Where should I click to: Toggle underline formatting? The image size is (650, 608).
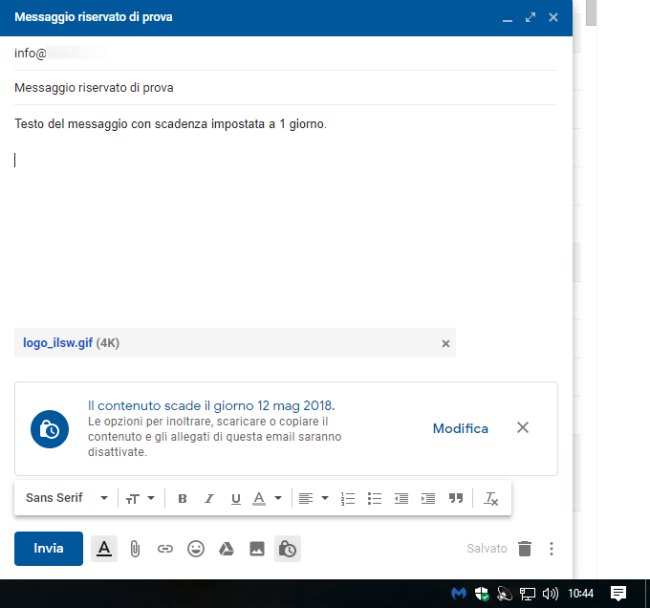(x=235, y=498)
